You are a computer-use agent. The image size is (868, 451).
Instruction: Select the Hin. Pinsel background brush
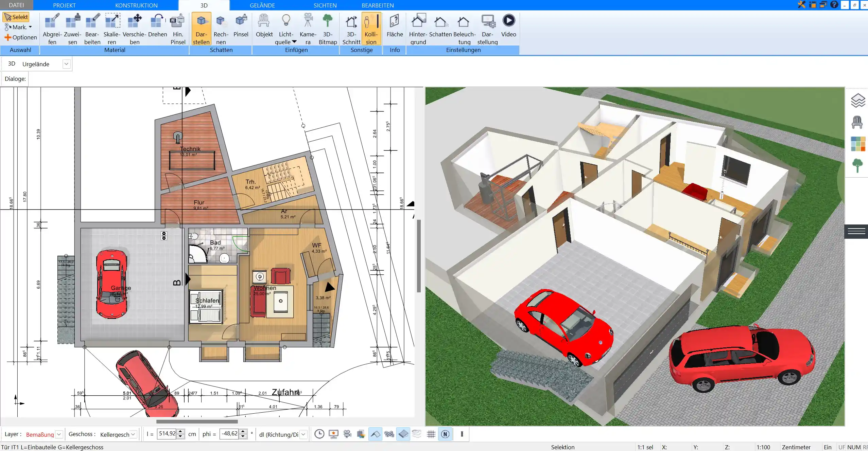pos(178,29)
